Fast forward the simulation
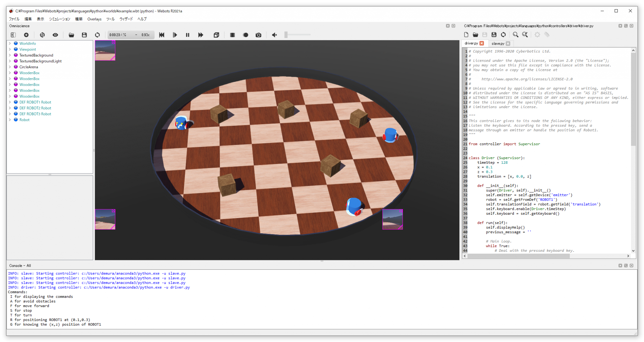Screen dimensions: 644x342 [201, 35]
